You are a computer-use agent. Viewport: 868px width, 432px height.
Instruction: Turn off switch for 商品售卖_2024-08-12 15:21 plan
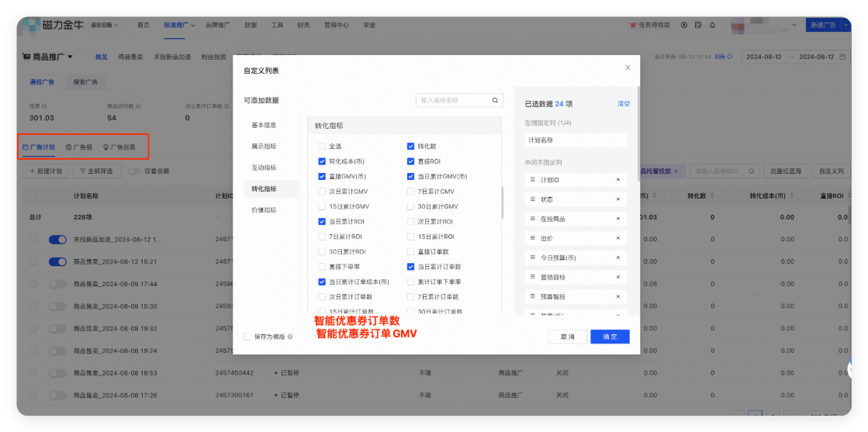(57, 261)
